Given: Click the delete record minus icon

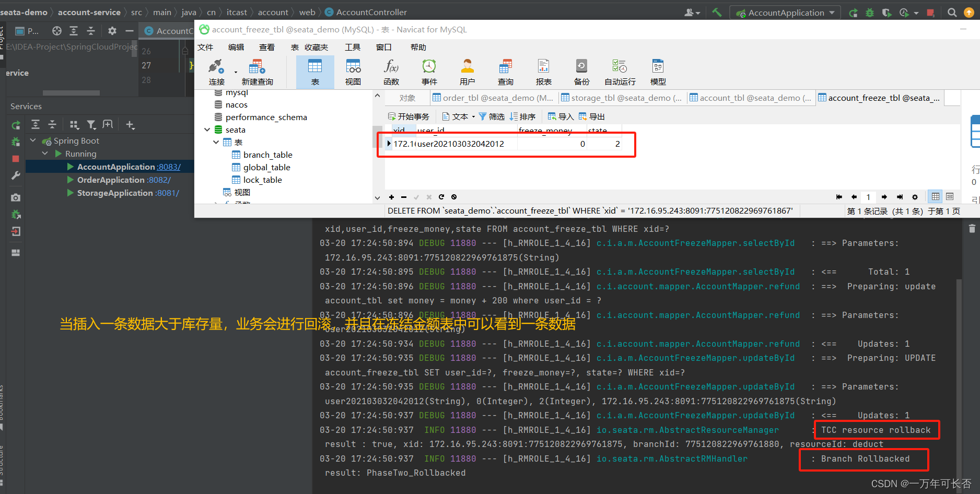Looking at the screenshot, I should coord(404,197).
